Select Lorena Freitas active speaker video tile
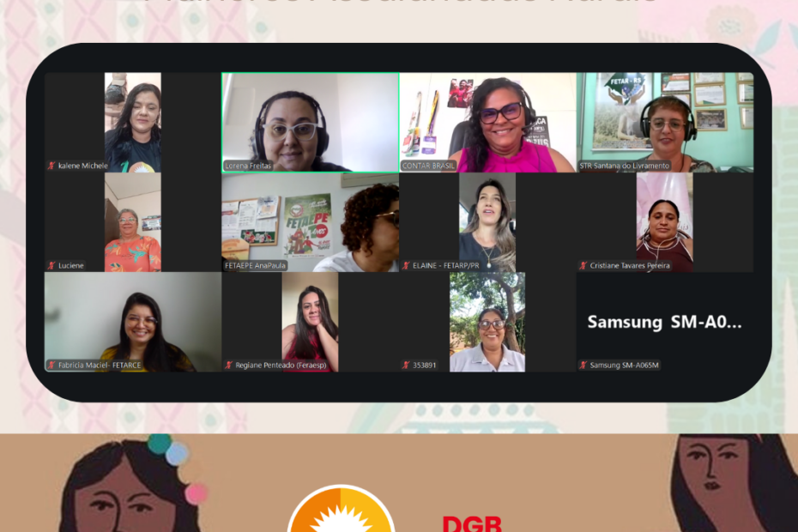This screenshot has height=532, width=798. pyautogui.click(x=310, y=120)
